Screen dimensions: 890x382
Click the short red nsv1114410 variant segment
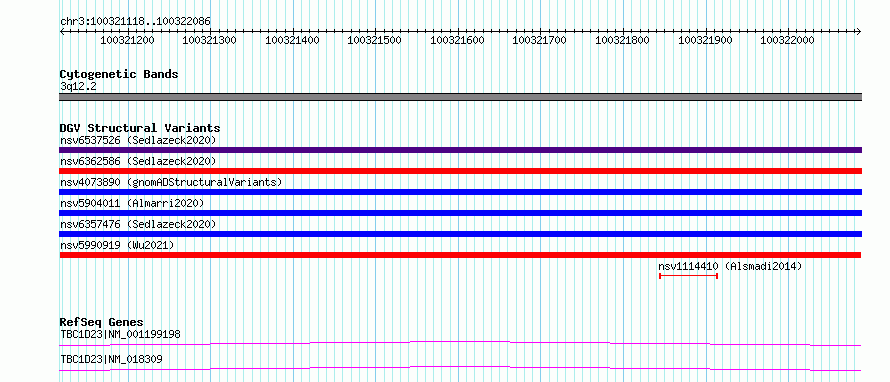[x=689, y=276]
